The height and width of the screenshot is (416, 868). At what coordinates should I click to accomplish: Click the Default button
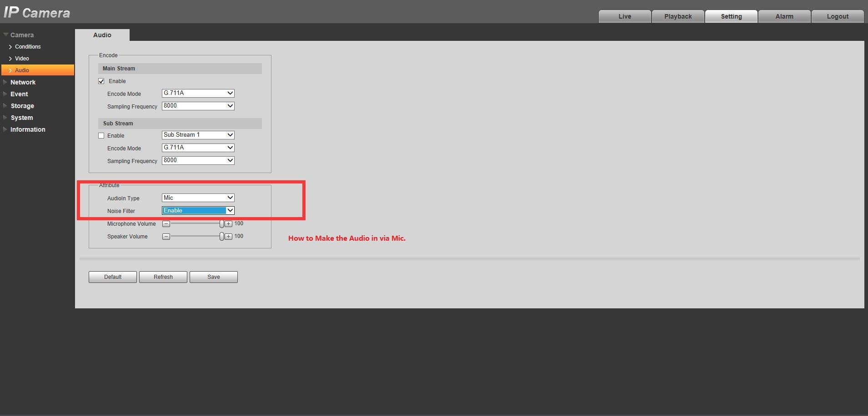click(113, 277)
